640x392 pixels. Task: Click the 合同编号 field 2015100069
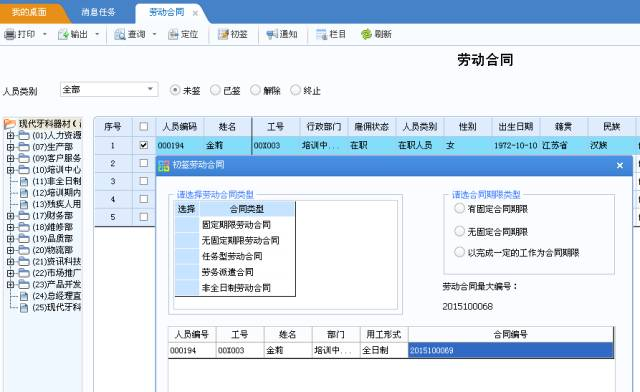511,350
